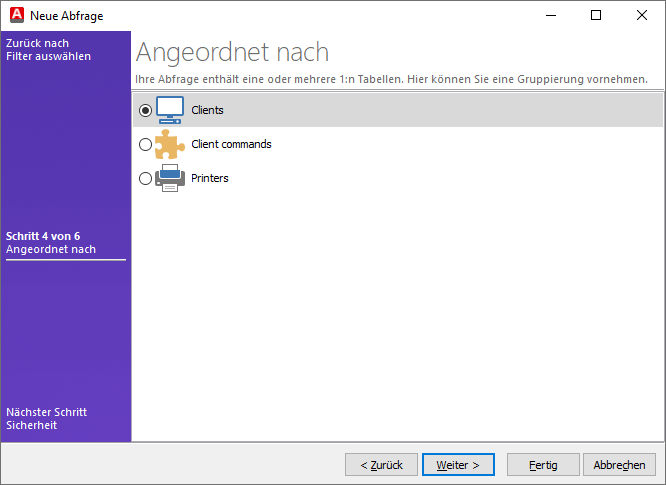The height and width of the screenshot is (485, 666).
Task: Click the red app icon in title bar
Action: pos(17,15)
